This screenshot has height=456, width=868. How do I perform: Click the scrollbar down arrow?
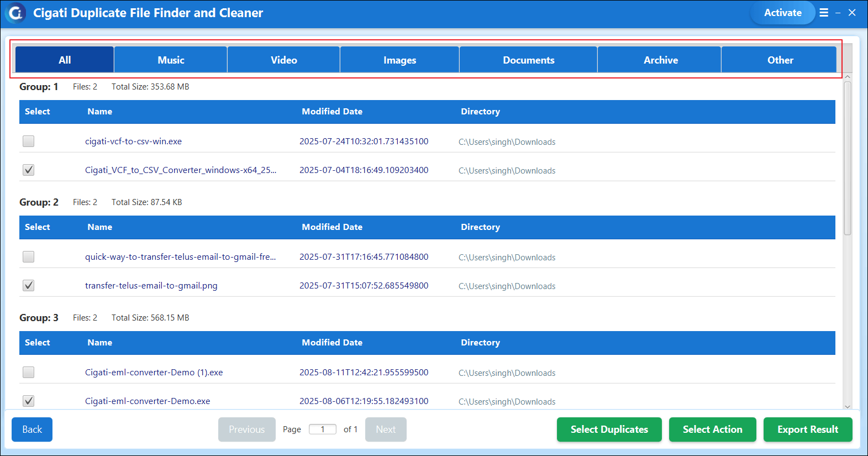pyautogui.click(x=848, y=406)
